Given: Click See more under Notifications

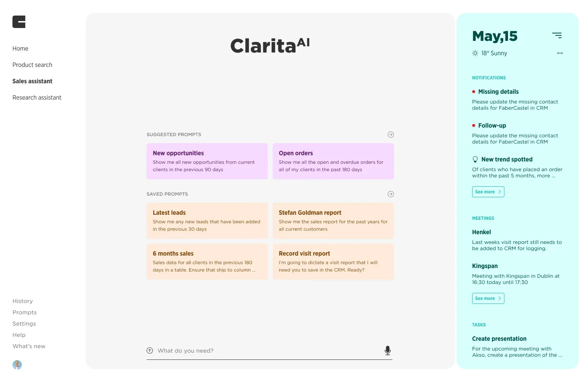Looking at the screenshot, I should 488,192.
